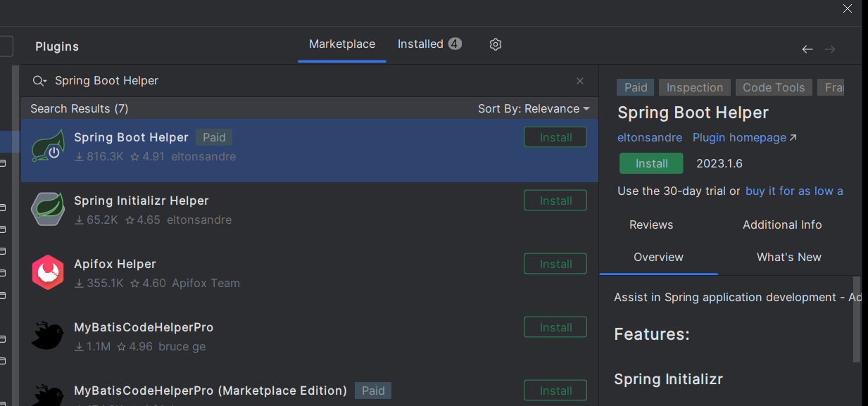This screenshot has height=406, width=868.
Task: Open the Additional Info tab
Action: click(x=782, y=225)
